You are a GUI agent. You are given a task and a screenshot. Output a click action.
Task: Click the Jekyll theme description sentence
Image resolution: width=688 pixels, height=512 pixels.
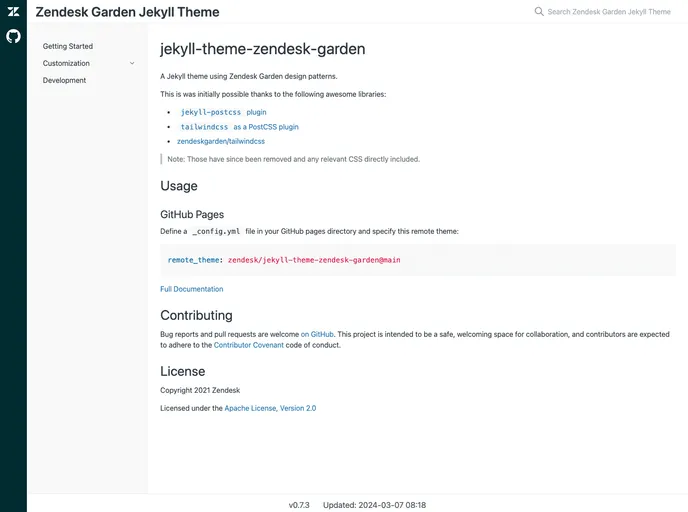[249, 76]
